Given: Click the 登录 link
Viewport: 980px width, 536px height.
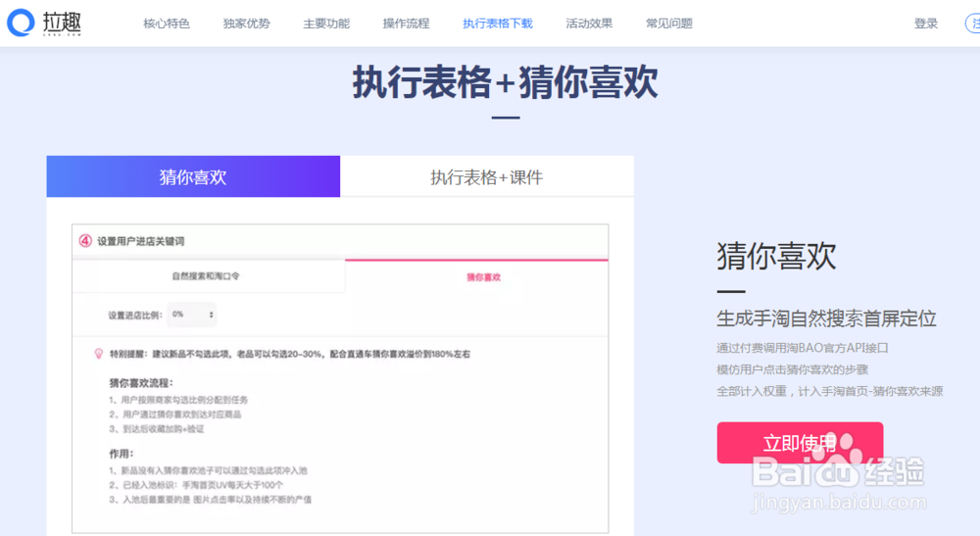Looking at the screenshot, I should coord(926,24).
